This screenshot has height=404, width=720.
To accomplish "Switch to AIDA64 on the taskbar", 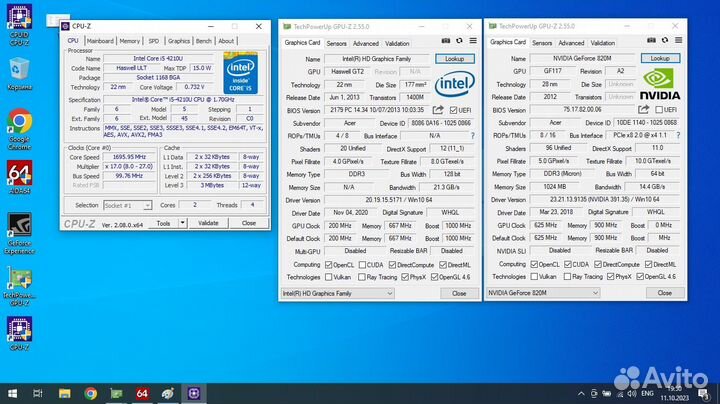I will 142,393.
